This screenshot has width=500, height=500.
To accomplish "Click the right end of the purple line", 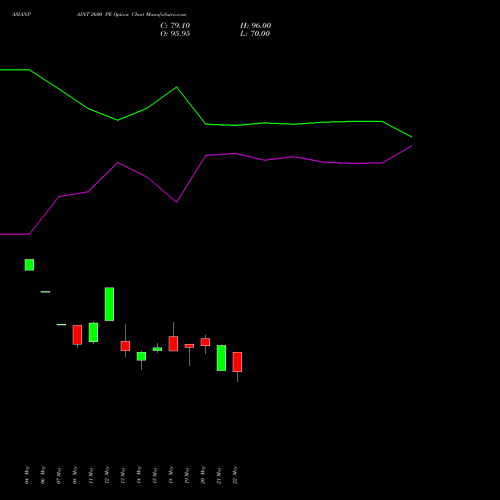I will [411, 146].
